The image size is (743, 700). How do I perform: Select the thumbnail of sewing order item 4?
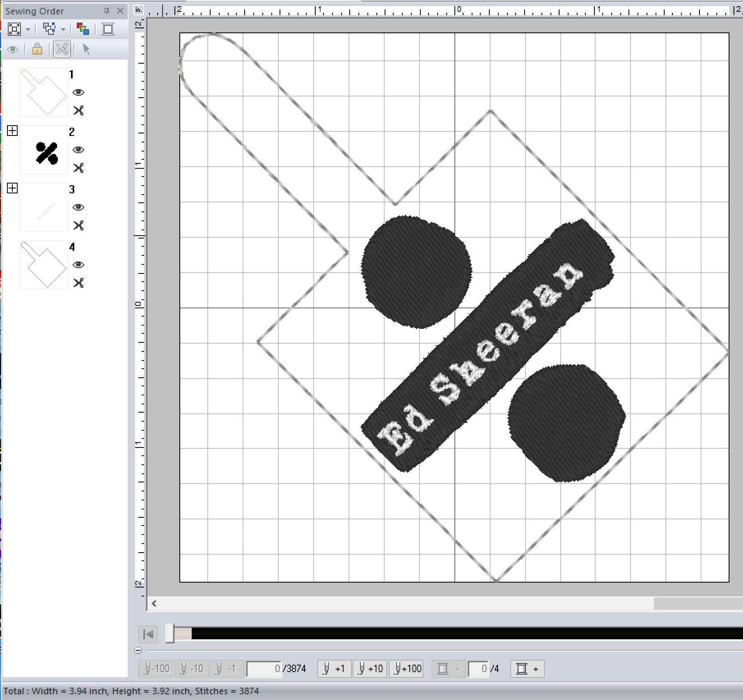(44, 265)
